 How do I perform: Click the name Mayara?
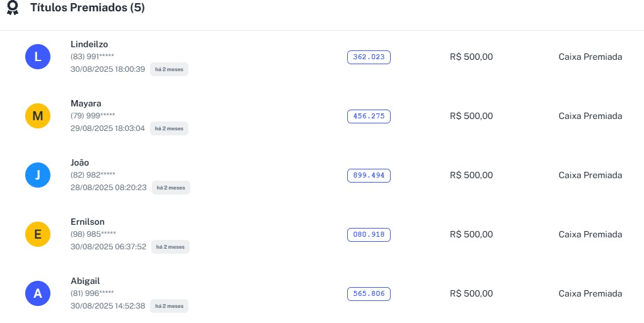[86, 103]
